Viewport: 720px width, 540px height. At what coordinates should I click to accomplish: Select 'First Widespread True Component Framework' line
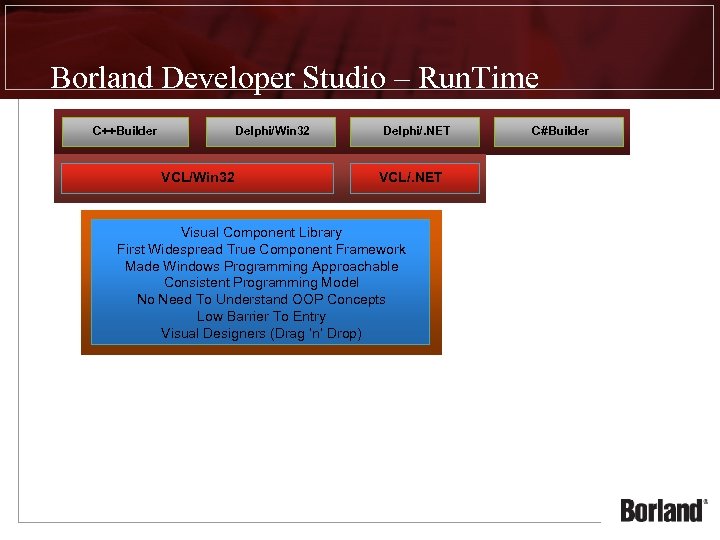pos(261,249)
